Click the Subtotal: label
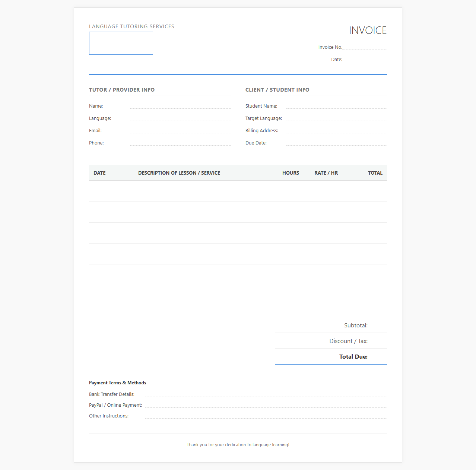476x470 pixels. pos(356,325)
